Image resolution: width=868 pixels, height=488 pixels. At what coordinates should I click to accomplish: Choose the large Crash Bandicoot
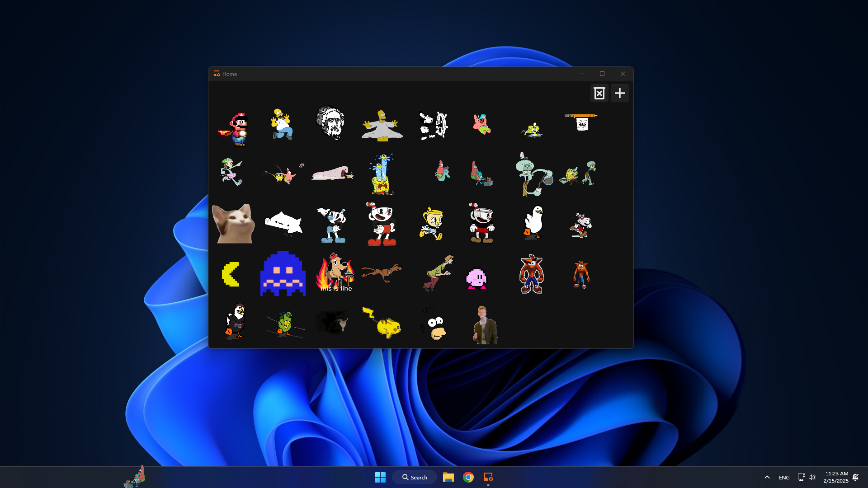click(532, 274)
